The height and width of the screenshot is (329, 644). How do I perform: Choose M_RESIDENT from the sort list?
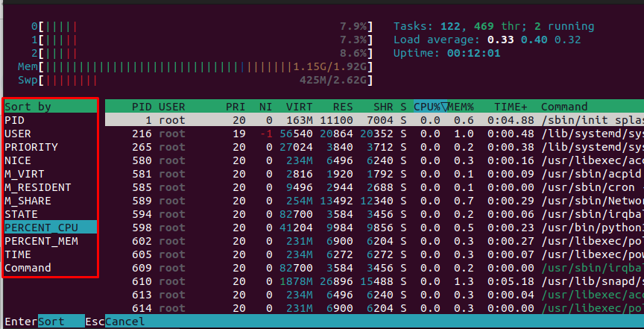37,187
